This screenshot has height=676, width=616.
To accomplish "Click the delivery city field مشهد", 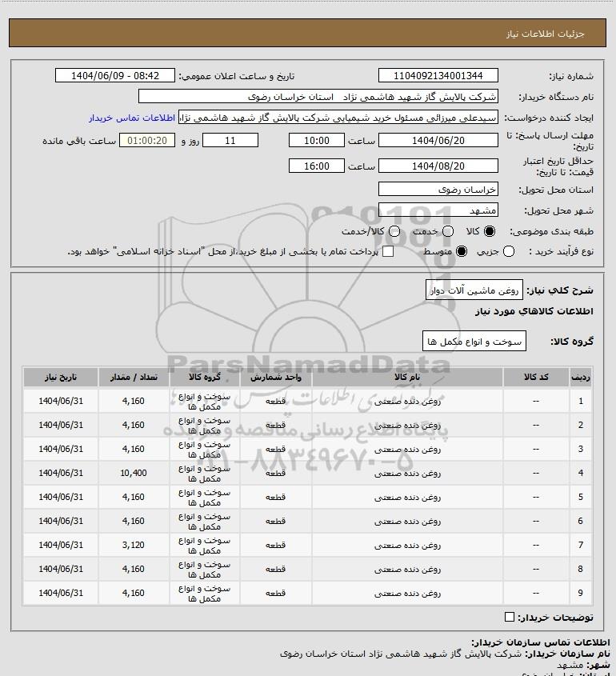I will pos(438,210).
